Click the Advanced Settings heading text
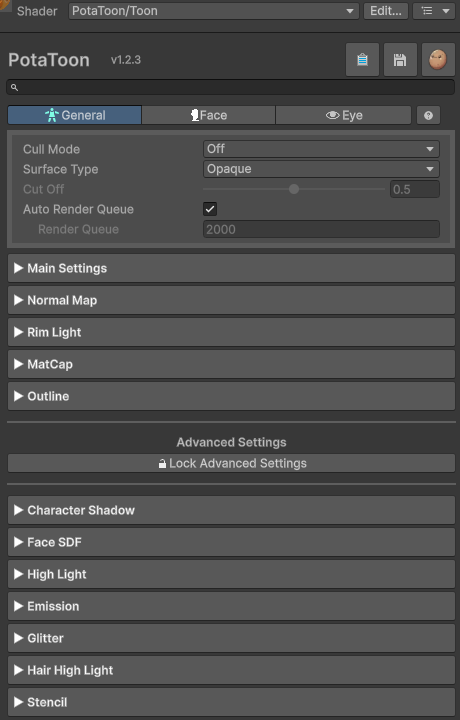460x720 pixels. tap(231, 442)
